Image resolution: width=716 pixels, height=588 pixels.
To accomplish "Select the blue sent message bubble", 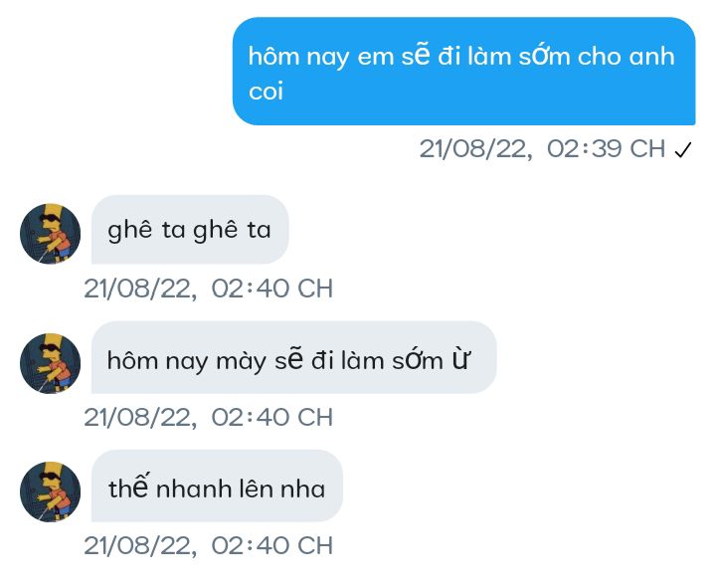I will pos(464,72).
